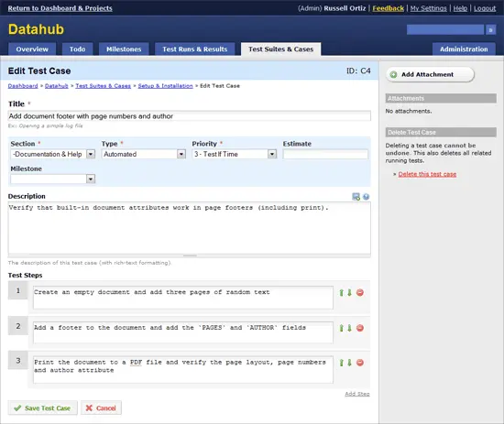Click Setup & Installation breadcrumb link
Viewport: 504px width, 424px height.
165,86
